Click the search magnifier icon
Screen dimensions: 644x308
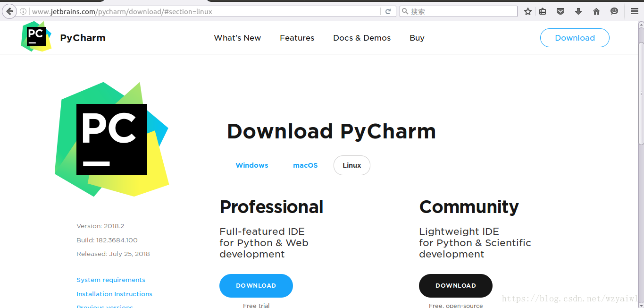(x=405, y=11)
